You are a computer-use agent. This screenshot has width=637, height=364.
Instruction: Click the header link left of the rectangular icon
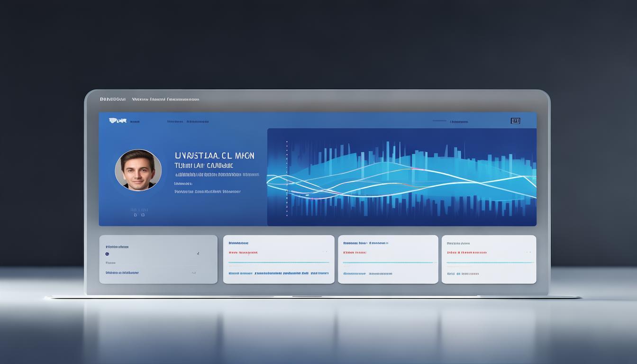pyautogui.click(x=459, y=122)
